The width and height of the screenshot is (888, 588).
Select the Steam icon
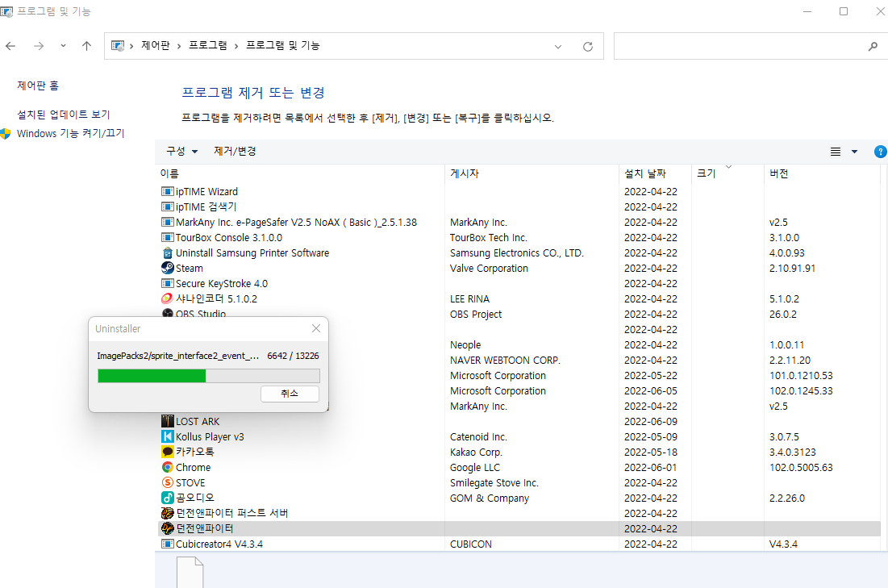point(167,268)
